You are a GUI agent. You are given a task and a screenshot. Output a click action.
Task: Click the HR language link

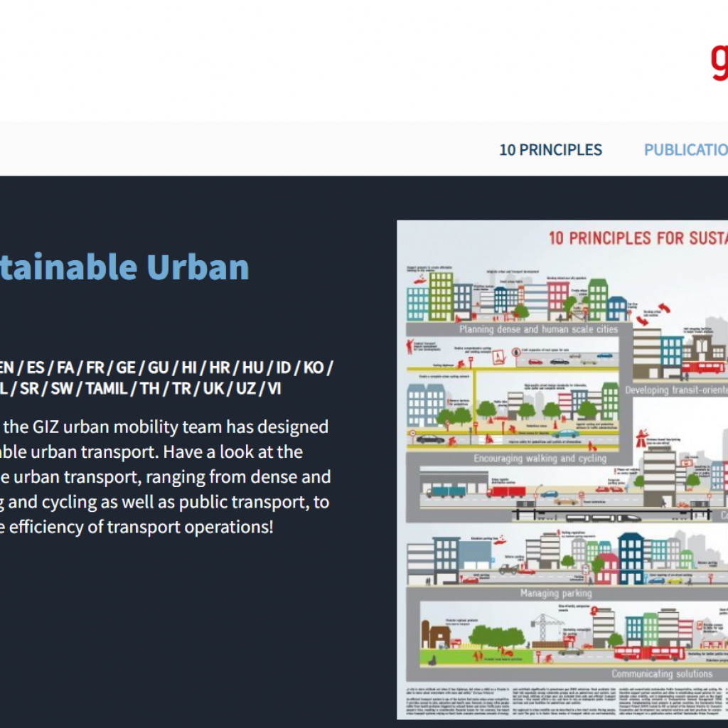coord(220,368)
